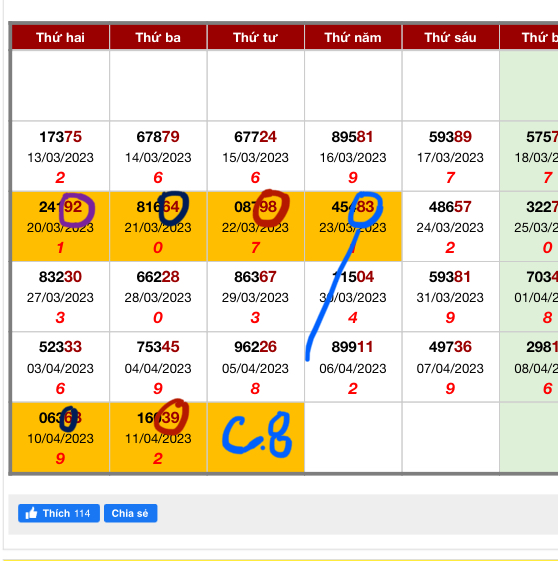
Task: Click the orange cell with handwritten C.8
Action: pos(255,437)
